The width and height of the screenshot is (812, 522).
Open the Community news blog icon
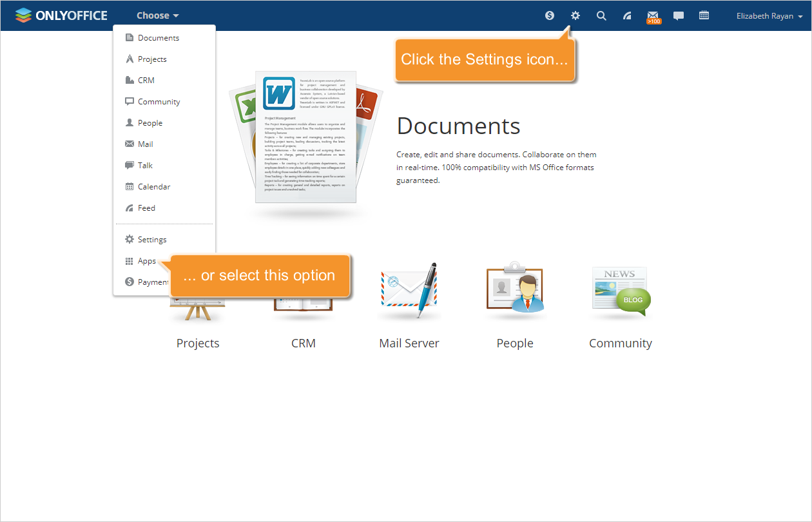[621, 291]
